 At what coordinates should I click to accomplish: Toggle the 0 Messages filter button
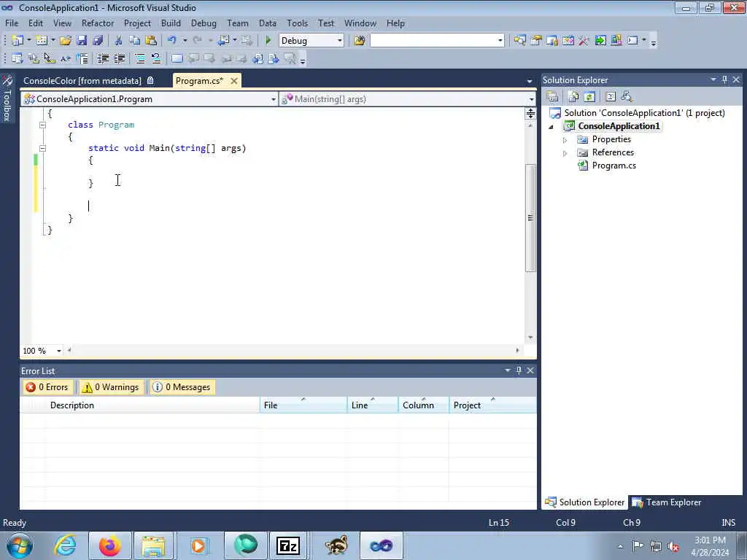[x=182, y=387]
